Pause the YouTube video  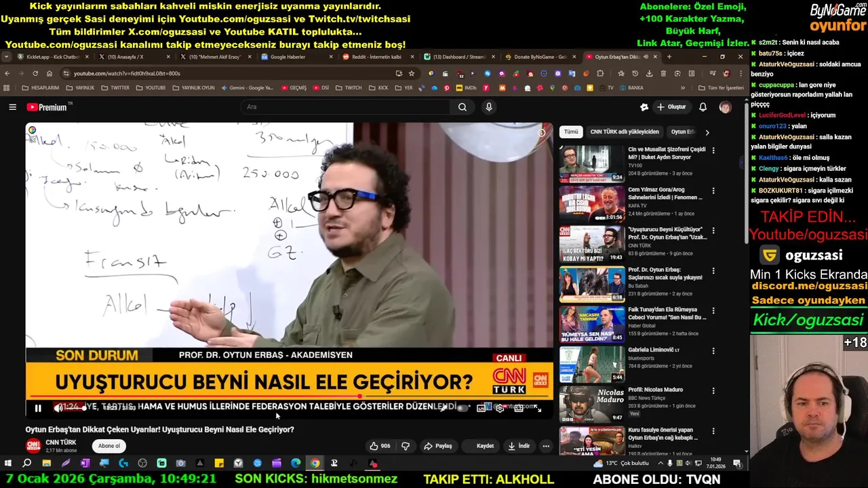tap(38, 408)
